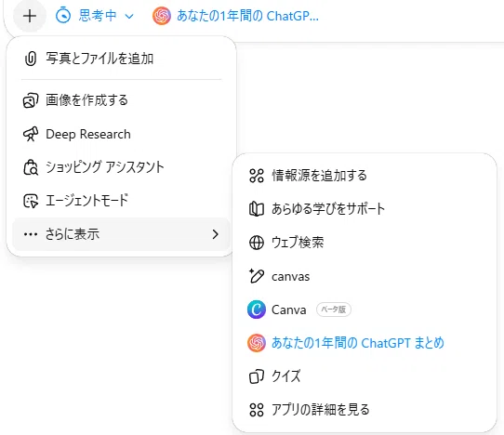Click the ベータ版 badge beside Canva
Image resolution: width=504 pixels, height=435 pixels.
point(334,310)
